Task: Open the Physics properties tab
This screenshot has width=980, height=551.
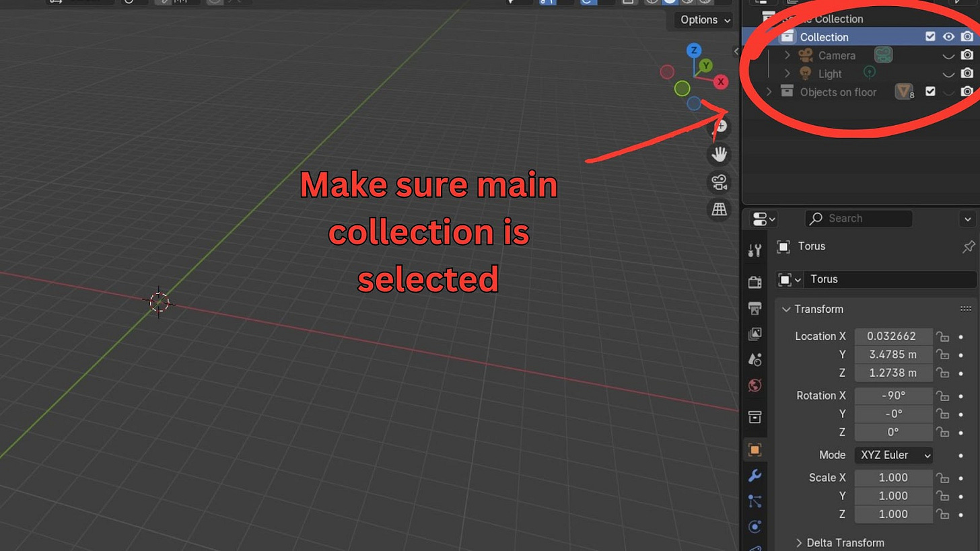Action: click(x=755, y=527)
